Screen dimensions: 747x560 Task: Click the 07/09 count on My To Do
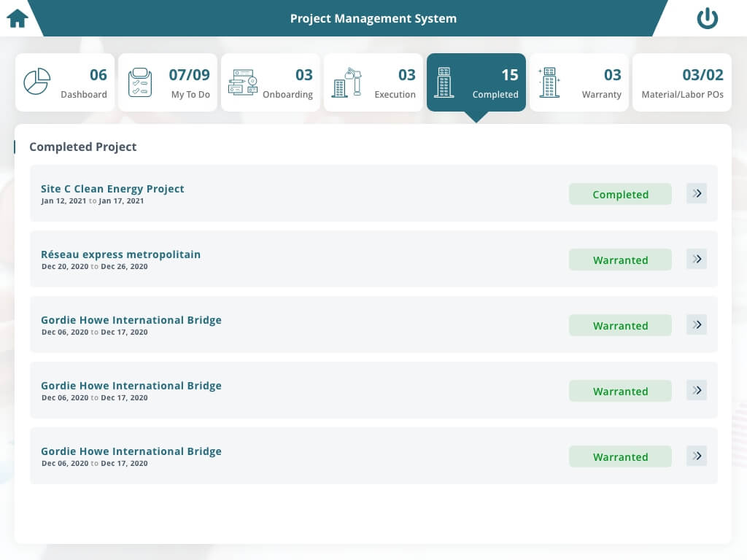pos(189,75)
